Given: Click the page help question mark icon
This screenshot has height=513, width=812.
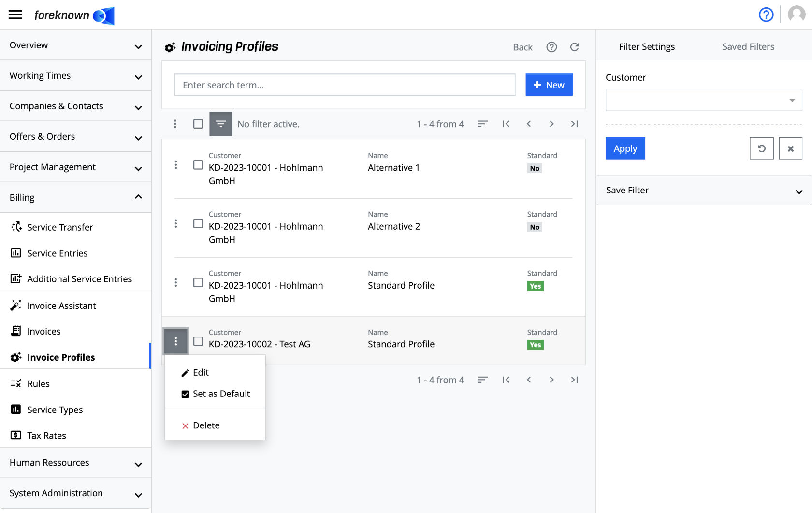Looking at the screenshot, I should click(551, 47).
